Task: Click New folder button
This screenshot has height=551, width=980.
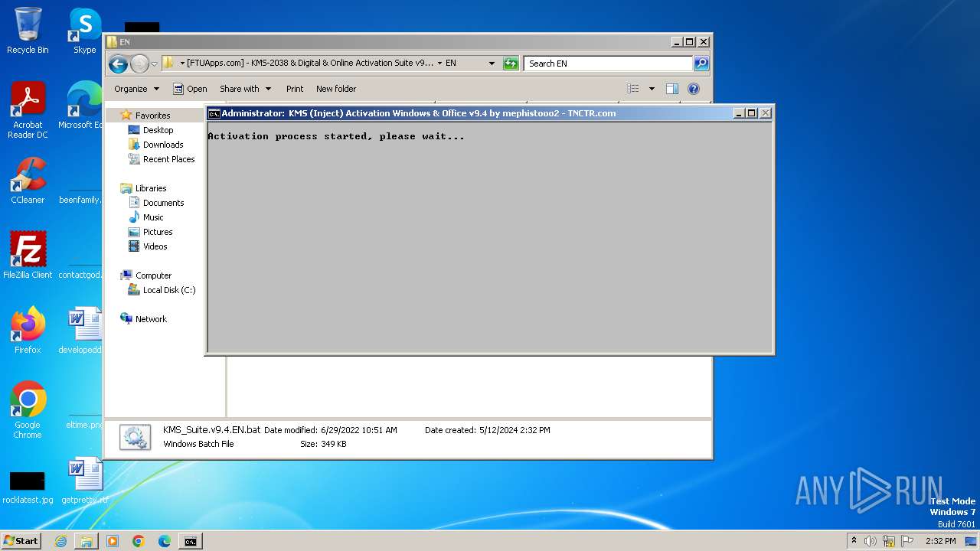Action: (x=336, y=89)
